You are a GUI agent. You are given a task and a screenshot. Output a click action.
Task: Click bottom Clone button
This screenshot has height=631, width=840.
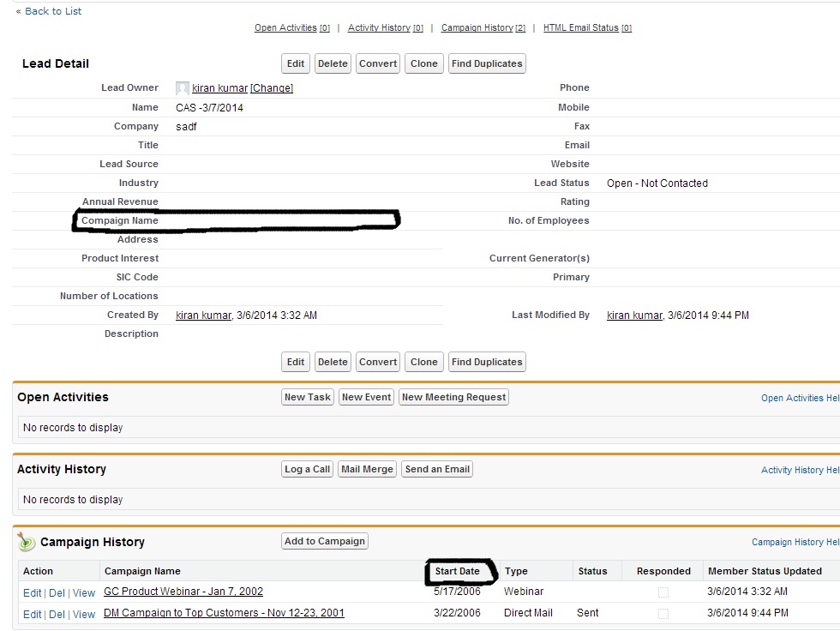coord(423,362)
